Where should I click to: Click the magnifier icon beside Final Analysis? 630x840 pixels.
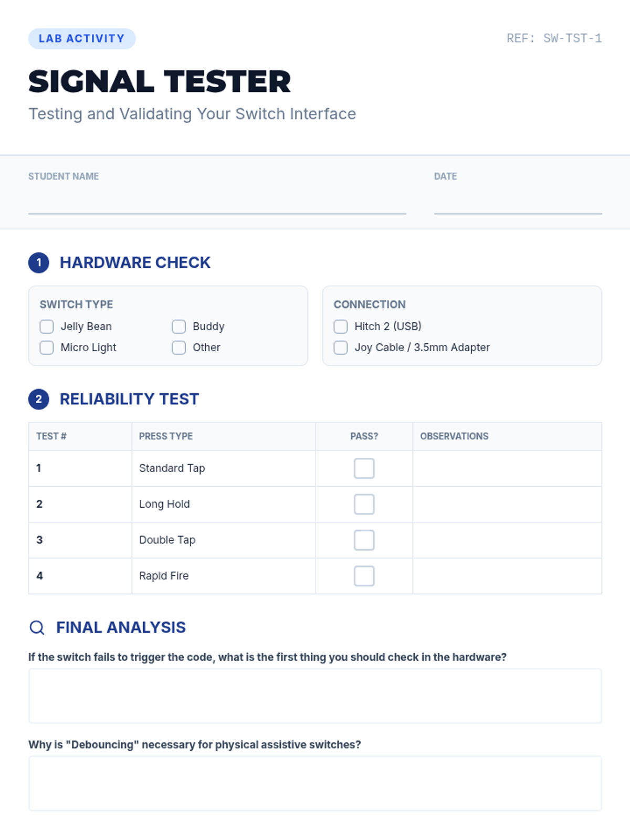[x=37, y=627]
